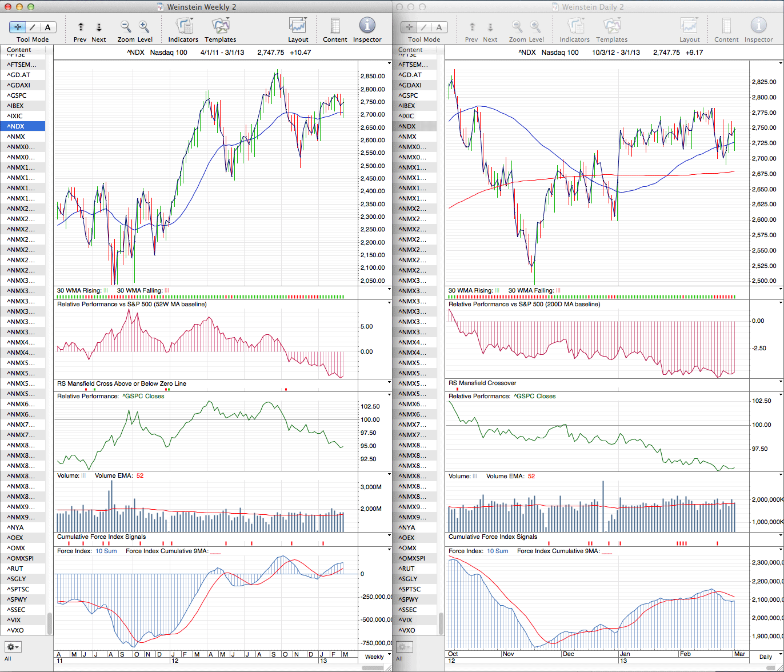Open the Daily period selector under the chart

[x=765, y=657]
